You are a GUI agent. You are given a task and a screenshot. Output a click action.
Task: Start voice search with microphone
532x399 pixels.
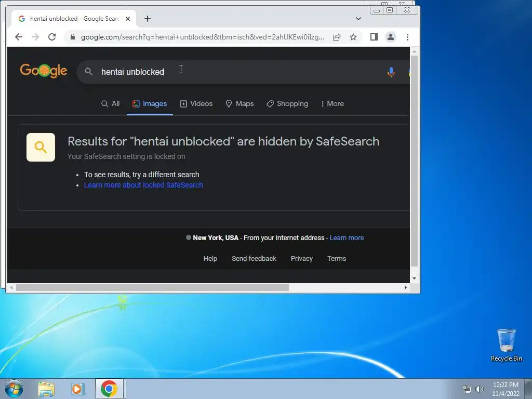[391, 72]
